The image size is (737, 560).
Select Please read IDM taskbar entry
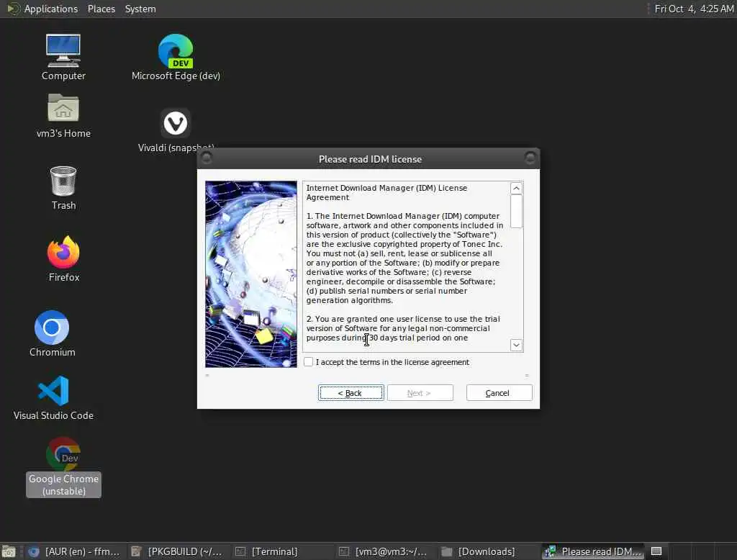tap(593, 551)
